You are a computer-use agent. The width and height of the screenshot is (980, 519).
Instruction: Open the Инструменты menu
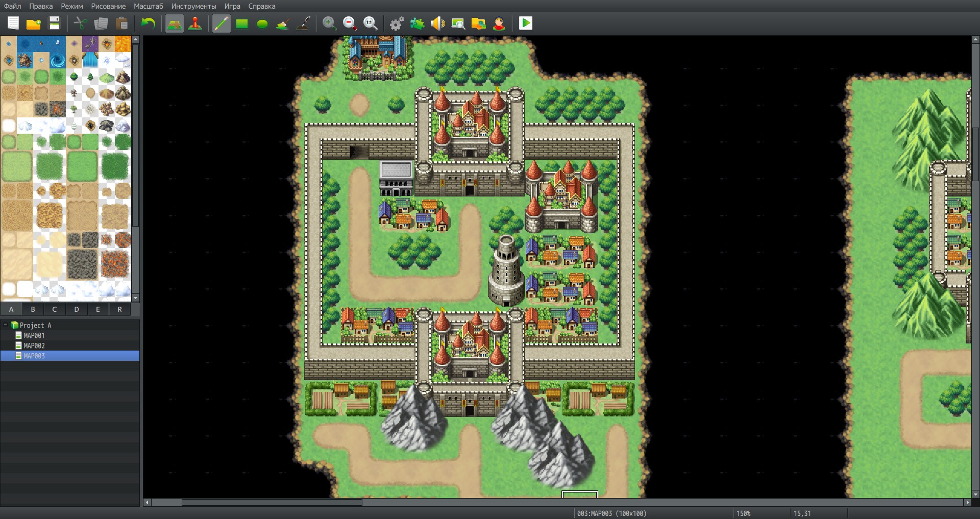tap(194, 6)
